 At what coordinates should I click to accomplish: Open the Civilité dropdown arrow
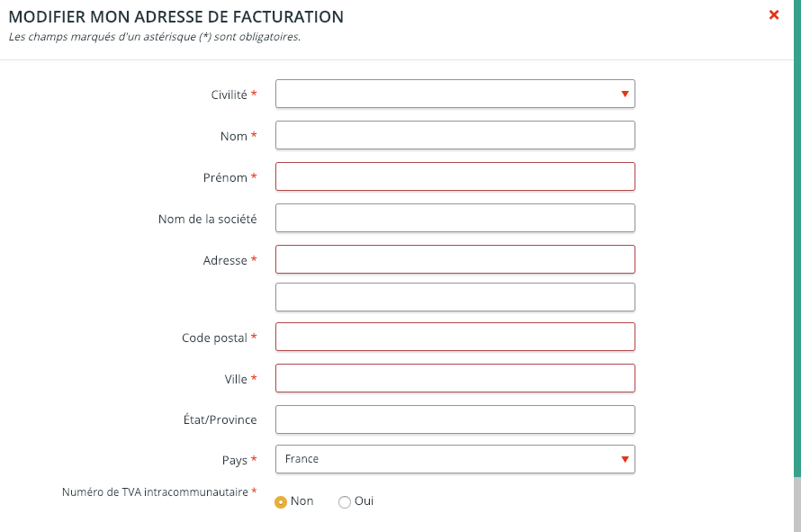625,94
